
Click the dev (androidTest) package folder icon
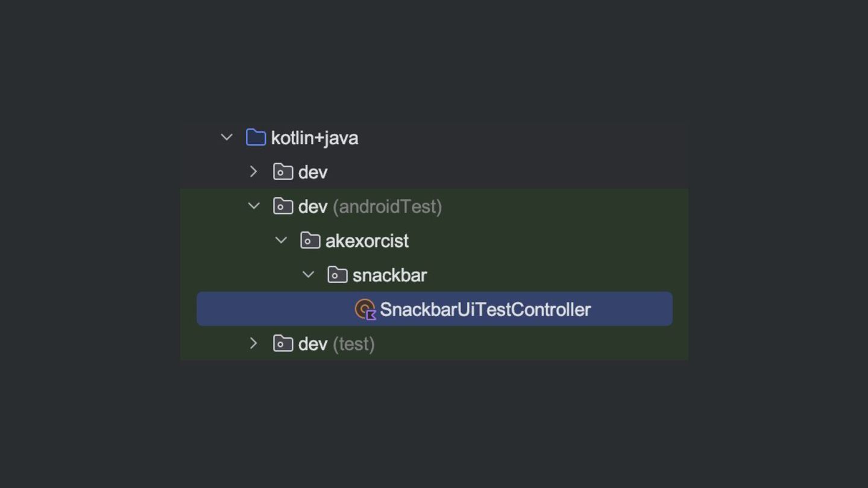[283, 206]
